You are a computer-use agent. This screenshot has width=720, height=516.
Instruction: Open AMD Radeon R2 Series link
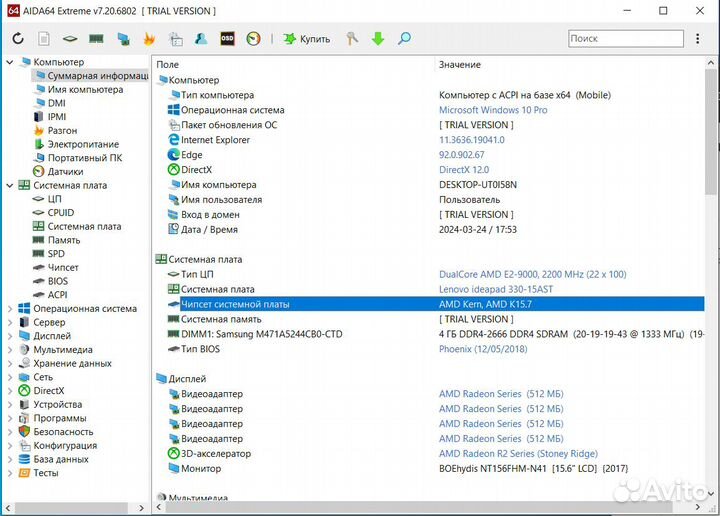coord(518,454)
